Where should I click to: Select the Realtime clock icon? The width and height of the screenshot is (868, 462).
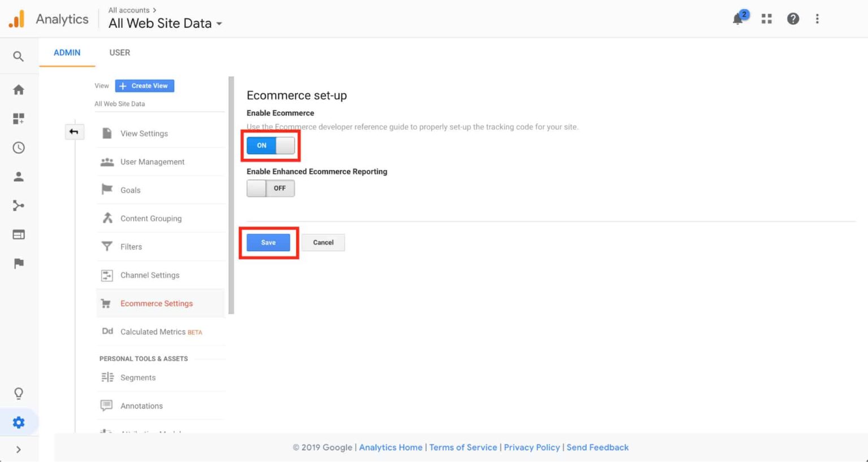(x=18, y=147)
